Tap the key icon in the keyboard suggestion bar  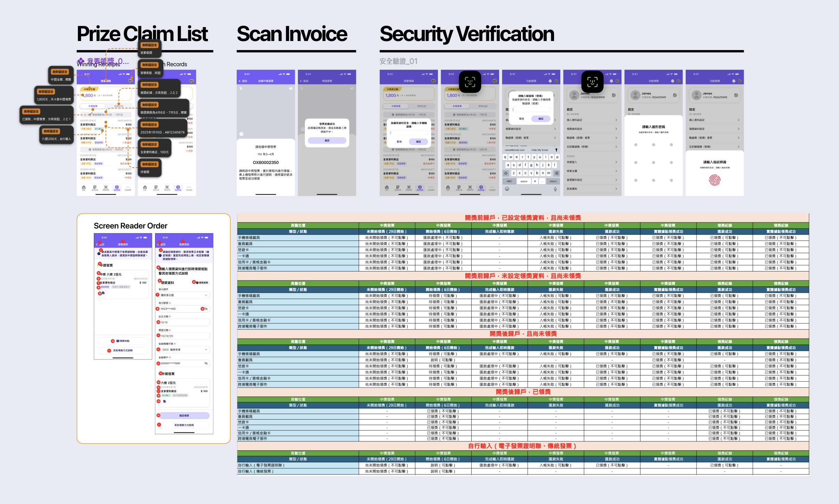pyautogui.click(x=556, y=150)
